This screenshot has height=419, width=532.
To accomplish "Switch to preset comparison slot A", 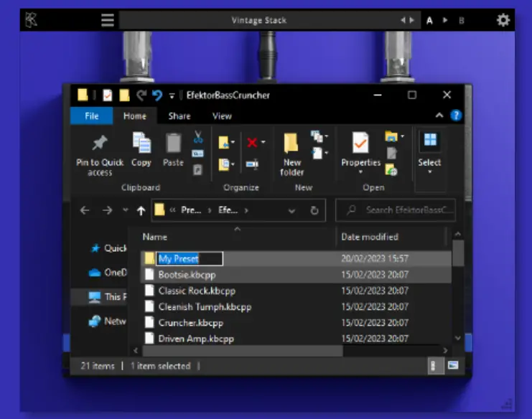I will (429, 21).
